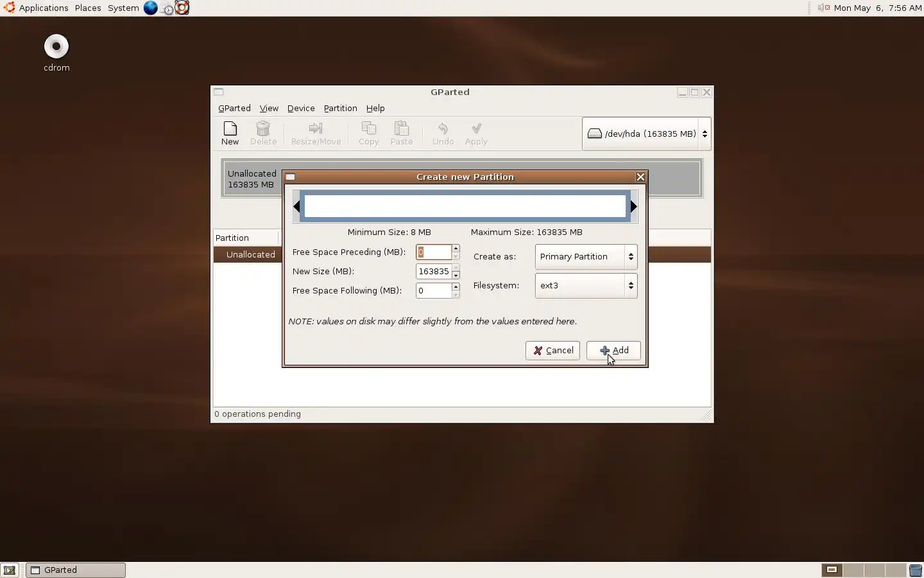Image resolution: width=924 pixels, height=578 pixels.
Task: Click the Cancel button
Action: [x=552, y=350]
